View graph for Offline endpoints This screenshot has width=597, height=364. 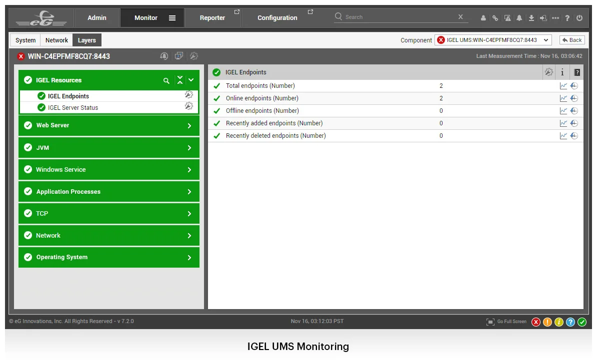tap(563, 111)
